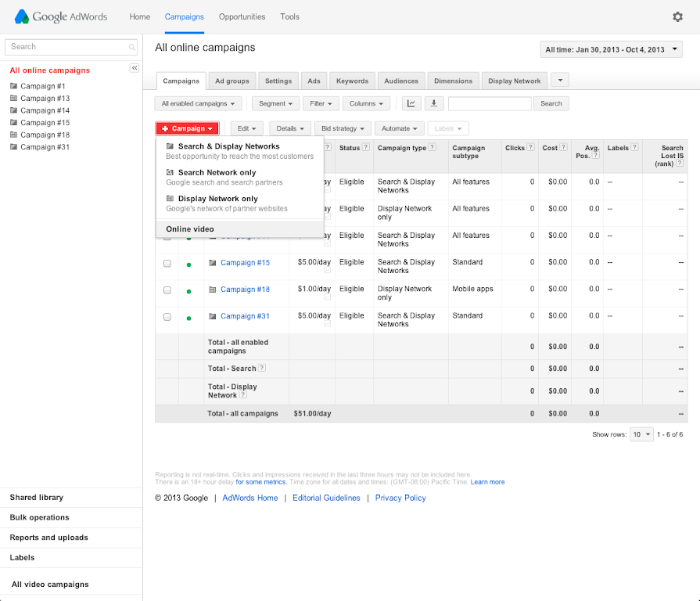Click the help icon next to Labels column

pyautogui.click(x=634, y=147)
